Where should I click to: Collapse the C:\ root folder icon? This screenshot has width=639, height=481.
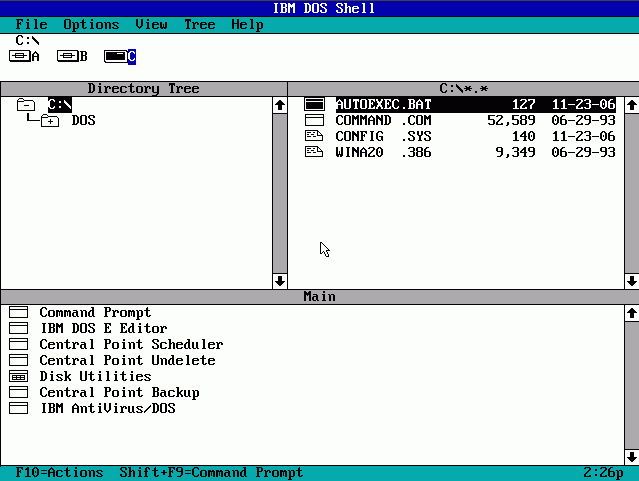tap(27, 104)
